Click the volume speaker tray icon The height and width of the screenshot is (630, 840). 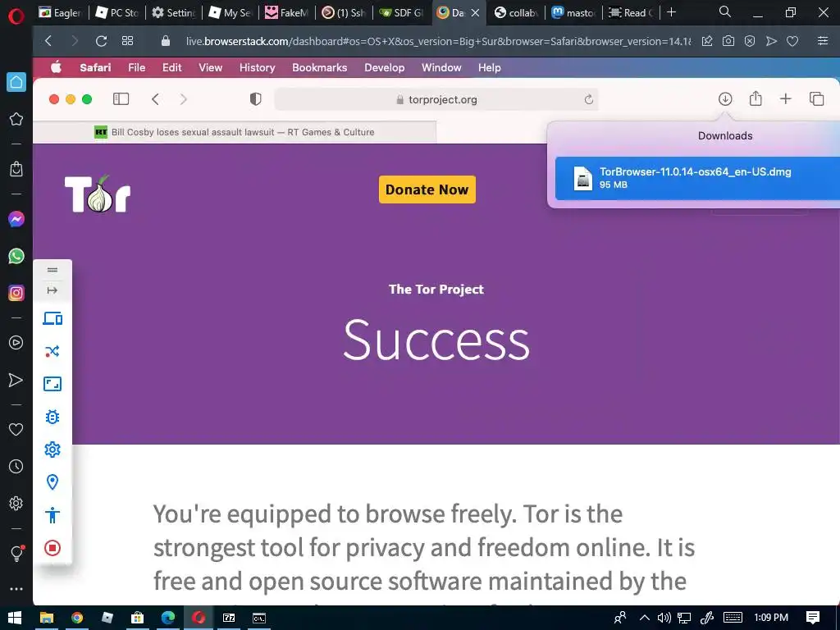[664, 618]
